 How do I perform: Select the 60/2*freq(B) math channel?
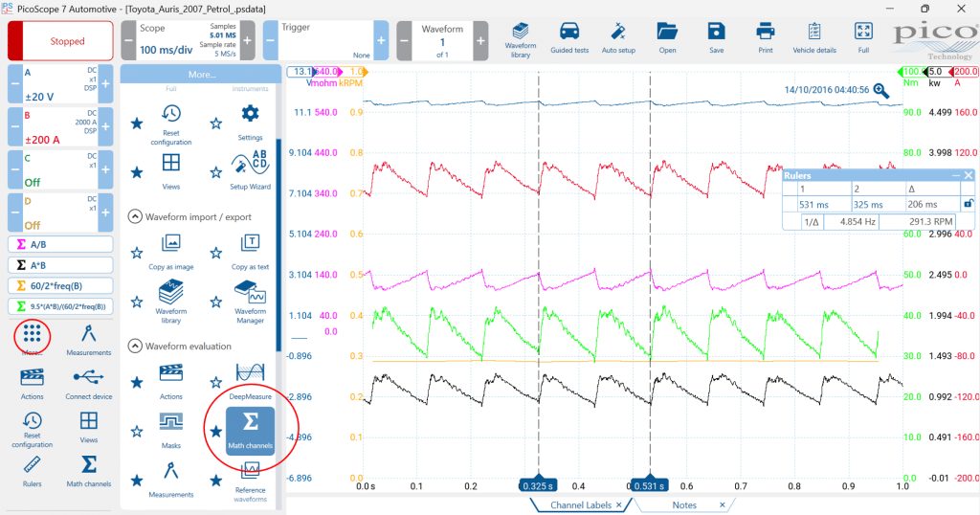pos(60,285)
